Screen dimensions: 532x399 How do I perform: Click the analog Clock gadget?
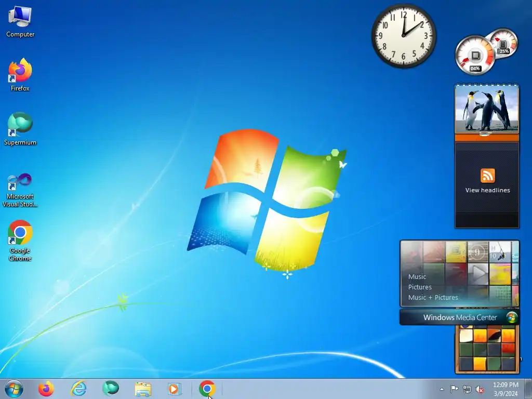(x=404, y=36)
